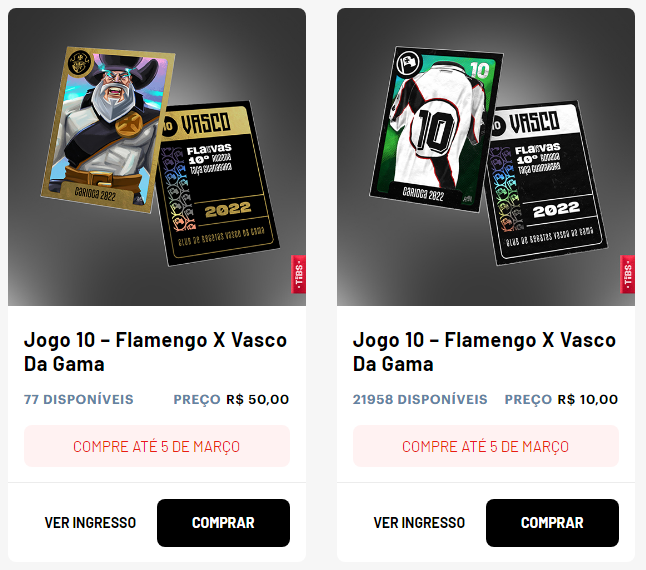Click COMPRAR on the R$ 10,00 ticket
This screenshot has width=646, height=570.
tap(552, 523)
